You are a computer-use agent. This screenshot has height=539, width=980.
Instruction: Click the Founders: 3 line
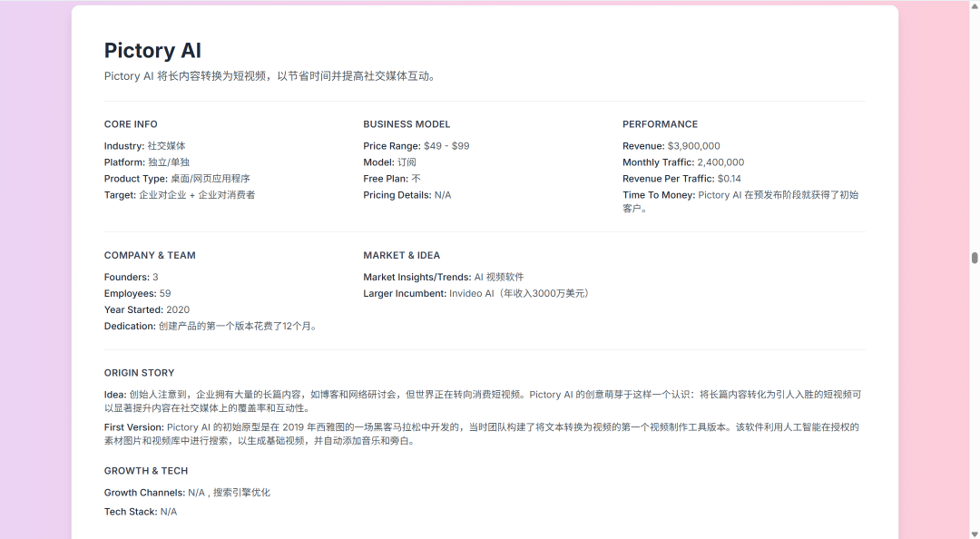tap(132, 277)
